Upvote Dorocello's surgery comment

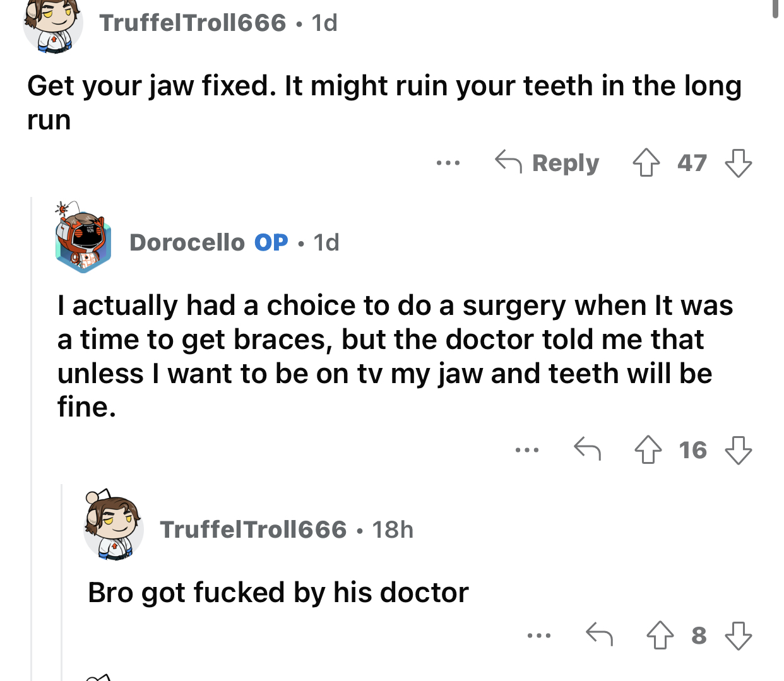[648, 450]
